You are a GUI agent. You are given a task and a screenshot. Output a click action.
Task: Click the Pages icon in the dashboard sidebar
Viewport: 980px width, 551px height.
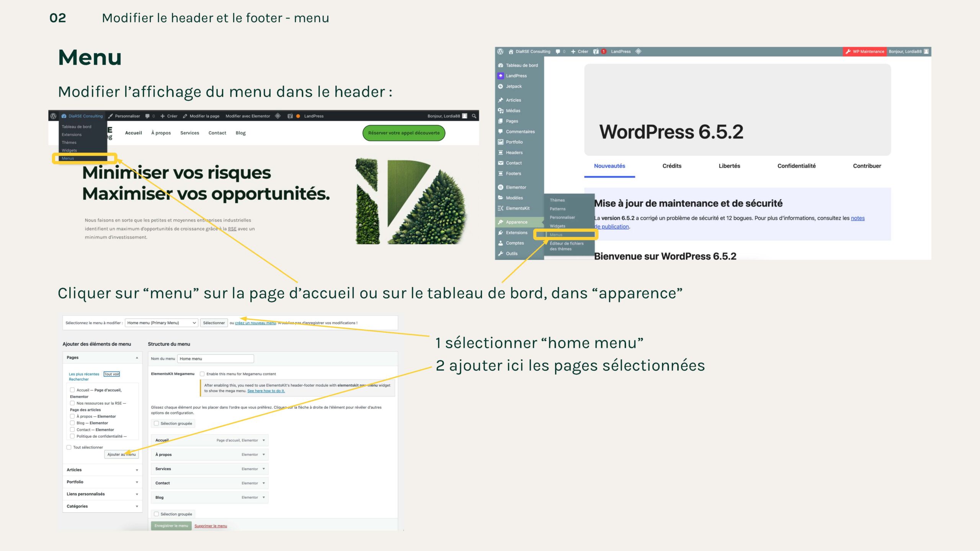(x=500, y=121)
